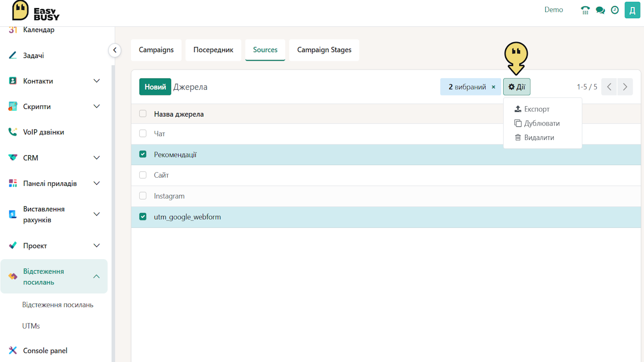Open the UTMs submenu item
Viewport: 644px width, 362px height.
[31, 326]
